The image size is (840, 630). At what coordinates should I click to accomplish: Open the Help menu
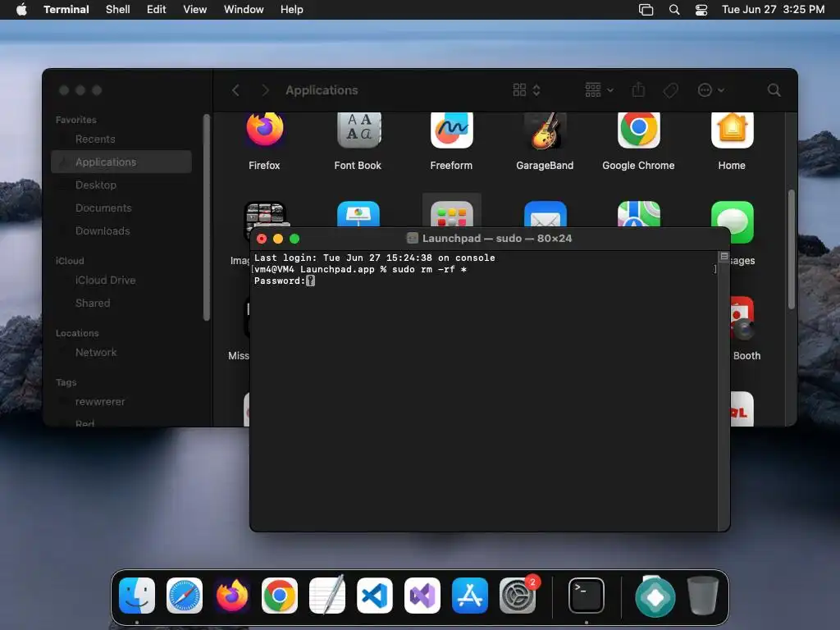click(292, 9)
